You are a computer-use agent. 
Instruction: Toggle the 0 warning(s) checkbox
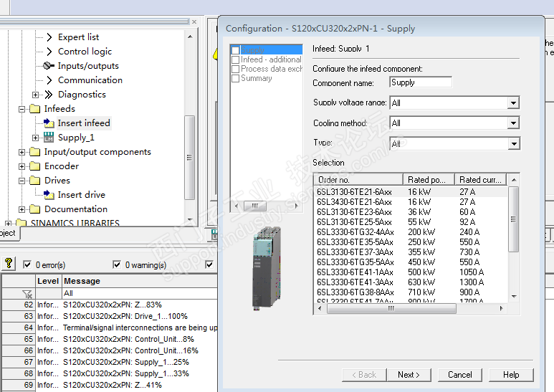pos(117,264)
